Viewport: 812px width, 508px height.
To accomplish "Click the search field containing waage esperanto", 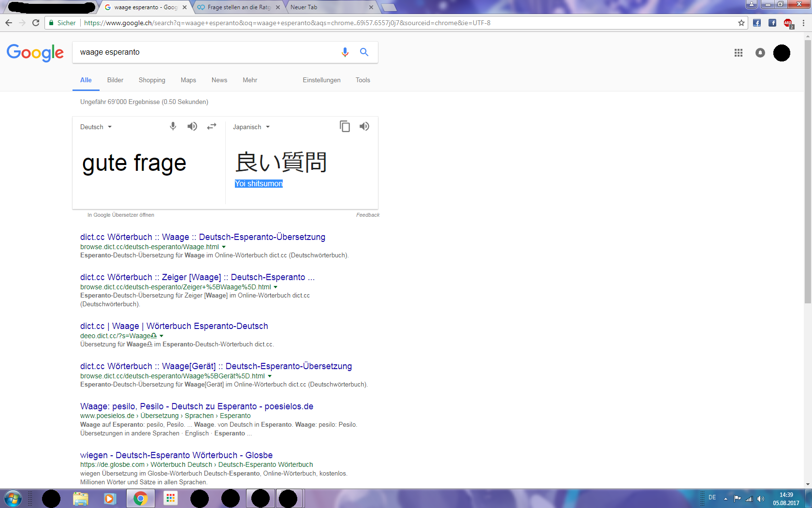I will click(x=203, y=52).
